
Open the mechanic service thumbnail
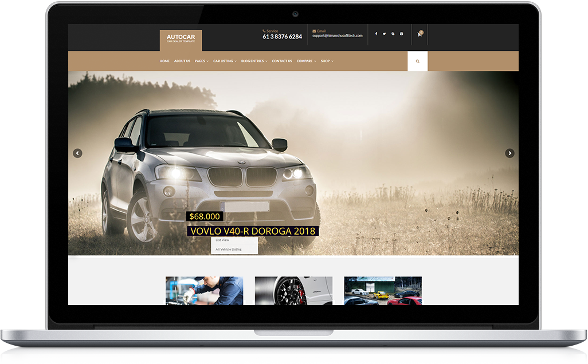[204, 291]
